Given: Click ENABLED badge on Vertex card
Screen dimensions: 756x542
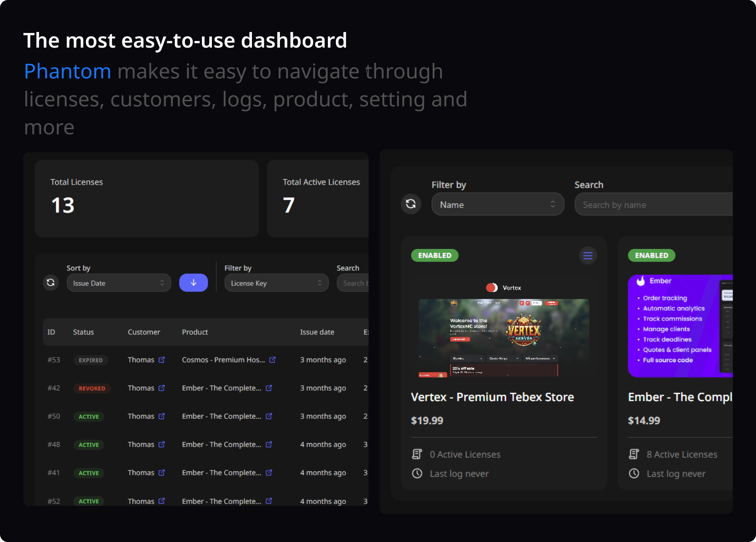Looking at the screenshot, I should click(x=434, y=255).
